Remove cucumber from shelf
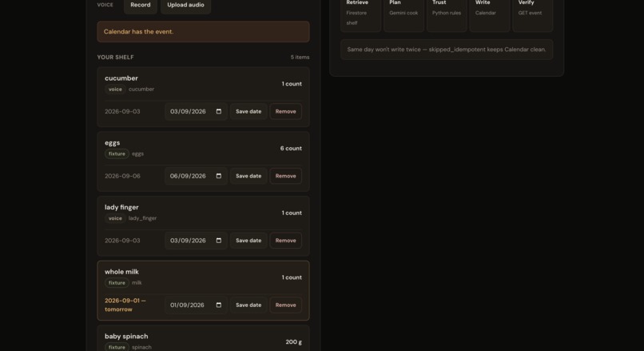The image size is (644, 351). tap(285, 111)
